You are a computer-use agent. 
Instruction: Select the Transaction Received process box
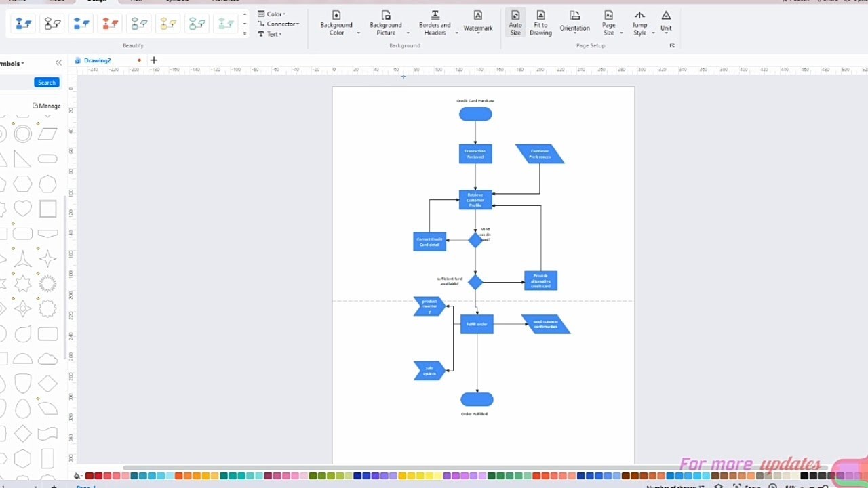(475, 154)
